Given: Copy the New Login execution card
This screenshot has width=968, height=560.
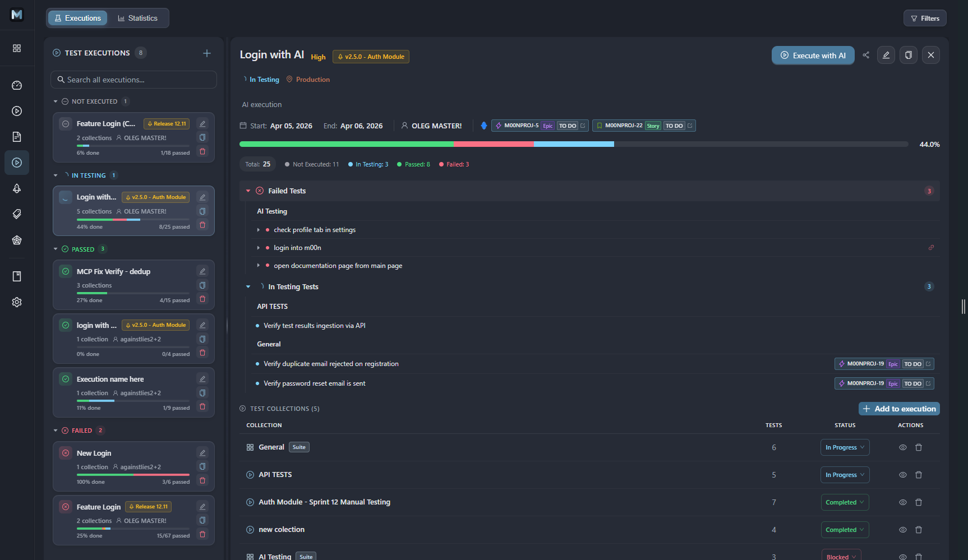Looking at the screenshot, I should [x=202, y=466].
